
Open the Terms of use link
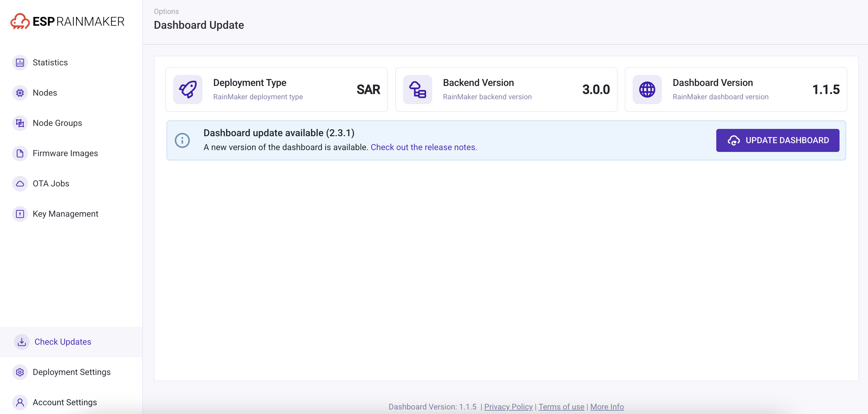pyautogui.click(x=561, y=407)
